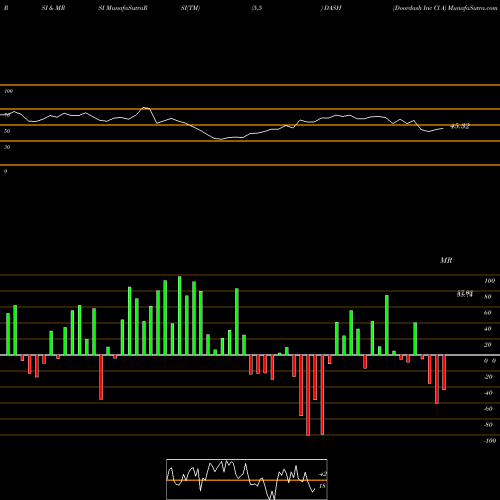This screenshot has height=500, width=500.
Task: Click the 0 label on RSI axis
Action: click(5, 171)
